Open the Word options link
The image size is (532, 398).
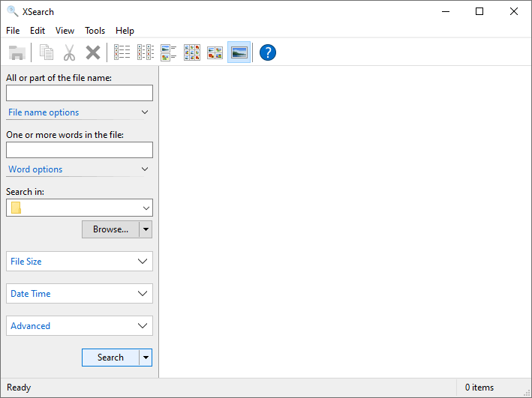[35, 169]
